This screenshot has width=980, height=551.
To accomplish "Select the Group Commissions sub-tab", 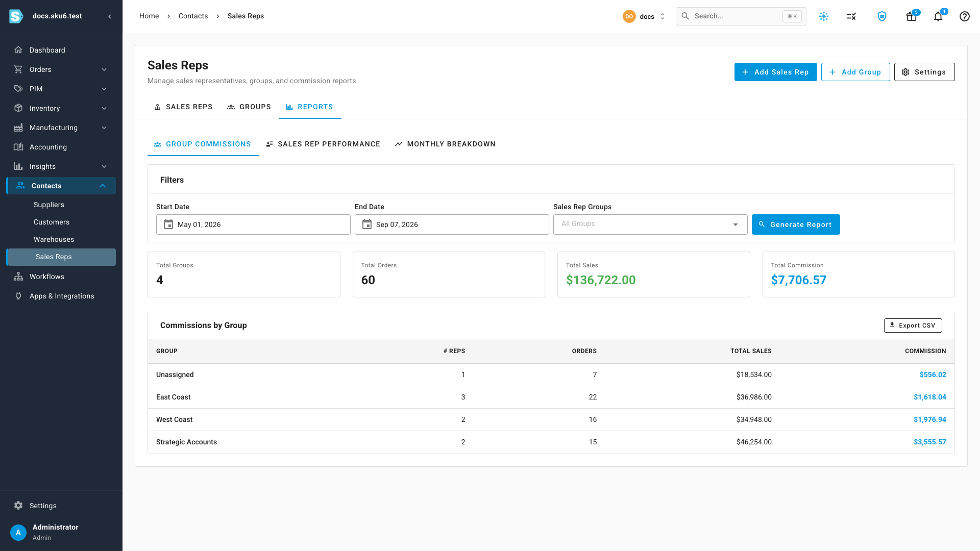I will point(203,144).
